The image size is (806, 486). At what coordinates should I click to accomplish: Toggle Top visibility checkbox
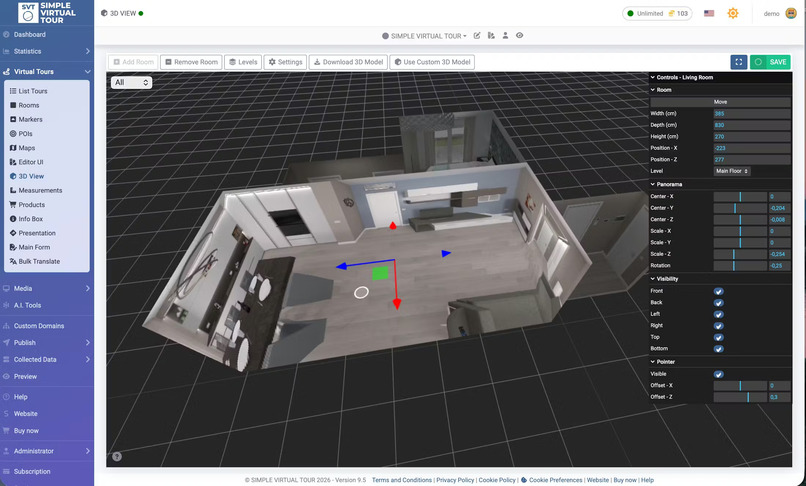coord(719,337)
